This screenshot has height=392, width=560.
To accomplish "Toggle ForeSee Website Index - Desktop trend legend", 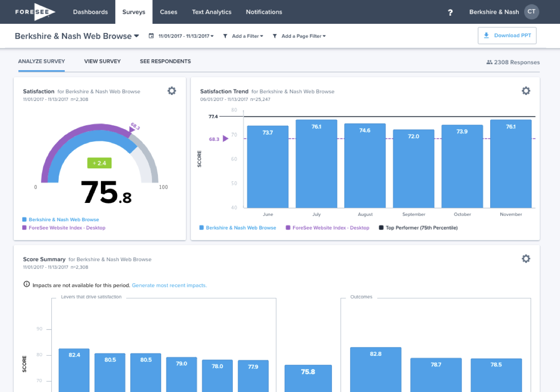I will (327, 228).
